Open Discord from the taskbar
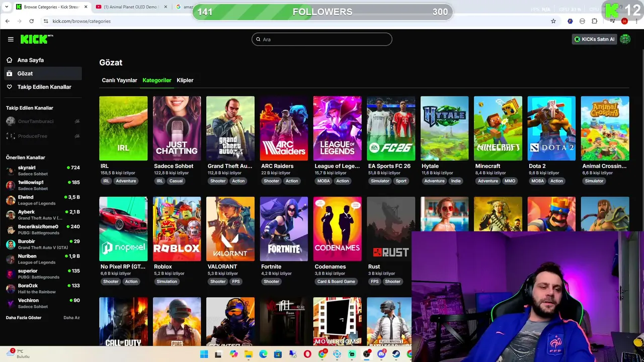Image resolution: width=644 pixels, height=362 pixels. tap(381, 354)
